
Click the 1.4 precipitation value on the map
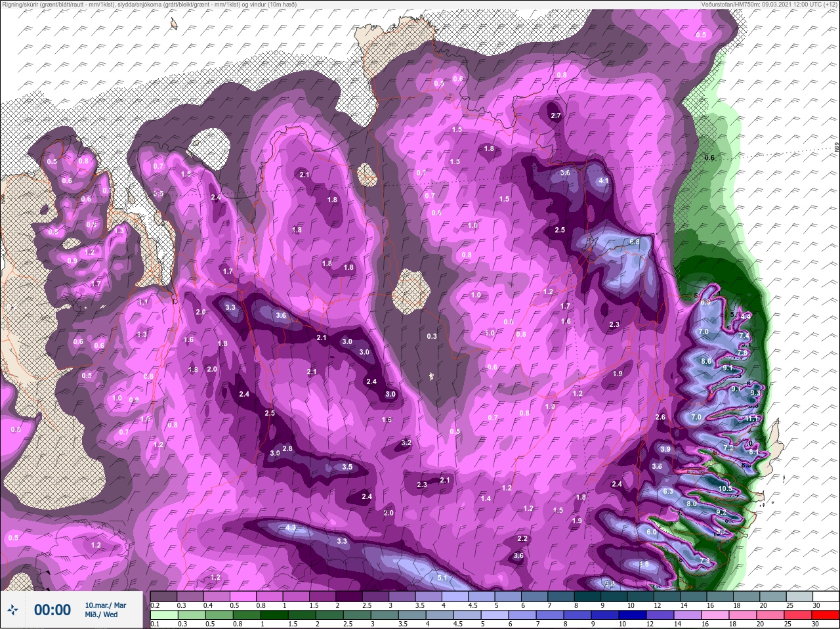point(486,499)
